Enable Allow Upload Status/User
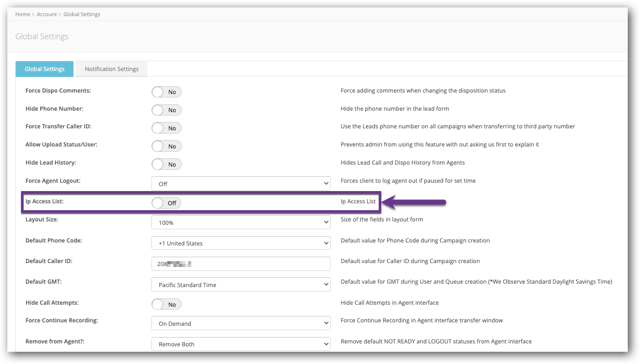 (x=166, y=146)
